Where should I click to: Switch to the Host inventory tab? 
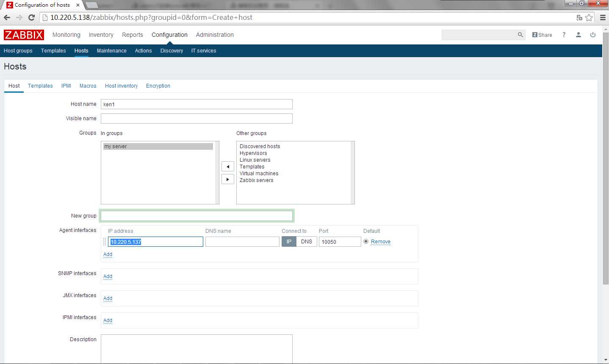(x=121, y=85)
